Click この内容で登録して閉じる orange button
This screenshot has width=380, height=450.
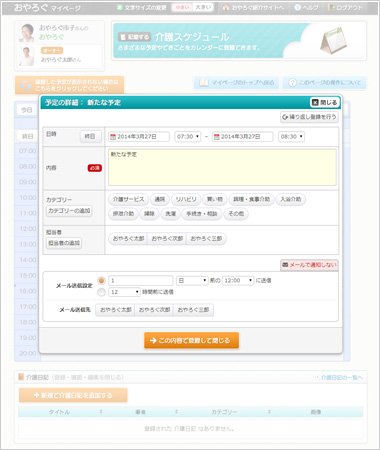191,340
